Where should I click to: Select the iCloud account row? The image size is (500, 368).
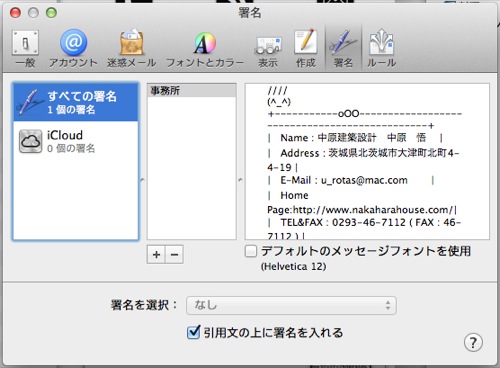pyautogui.click(x=76, y=141)
